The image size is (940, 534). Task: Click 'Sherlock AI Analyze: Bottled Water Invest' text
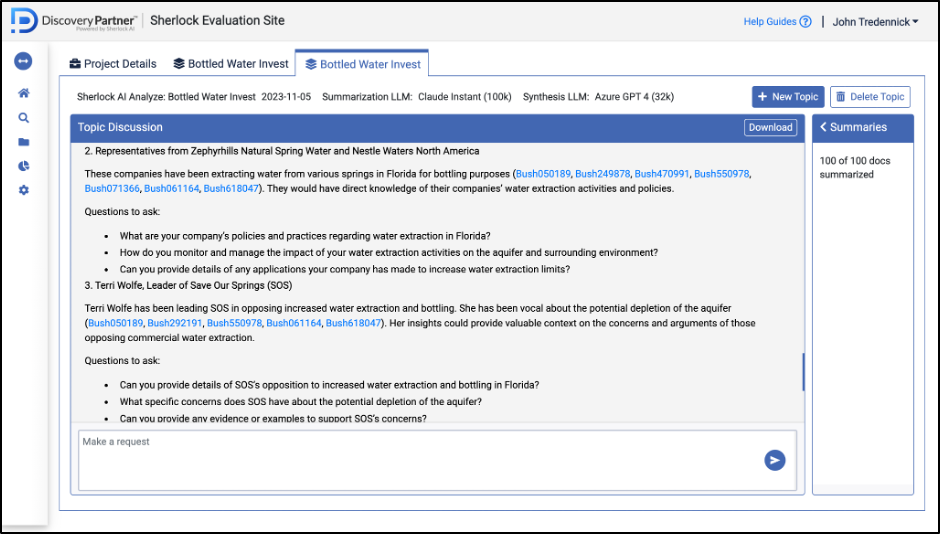(x=166, y=96)
